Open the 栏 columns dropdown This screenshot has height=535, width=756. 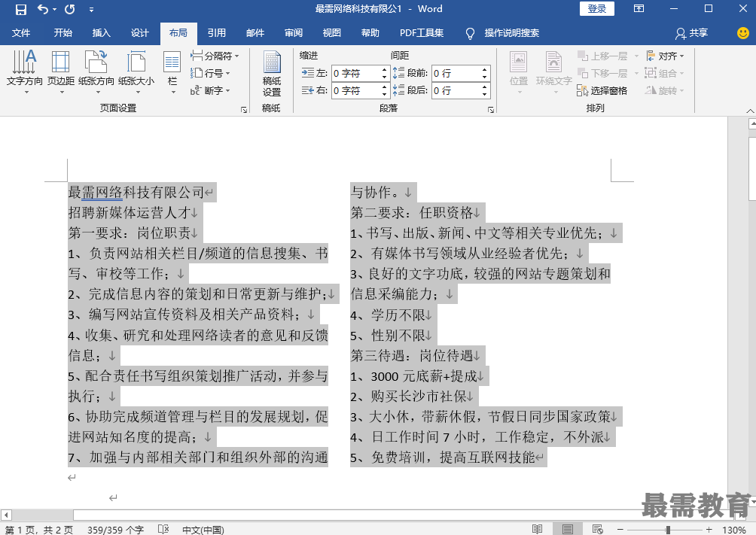[172, 71]
